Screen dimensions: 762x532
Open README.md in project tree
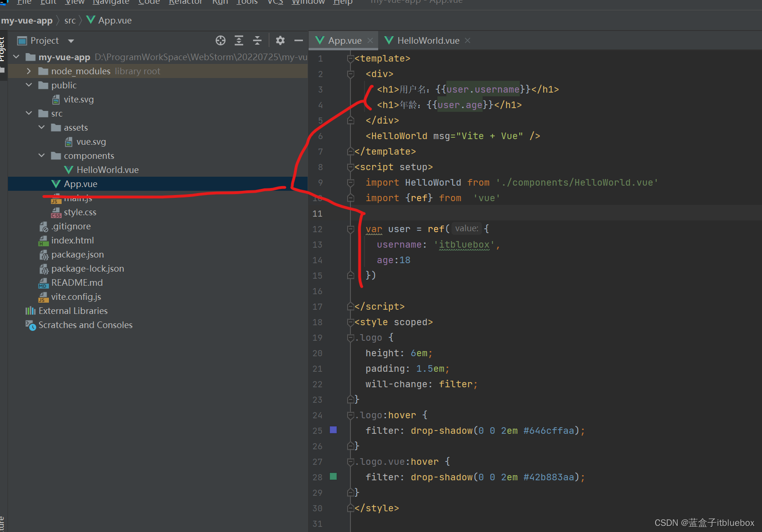pyautogui.click(x=77, y=282)
